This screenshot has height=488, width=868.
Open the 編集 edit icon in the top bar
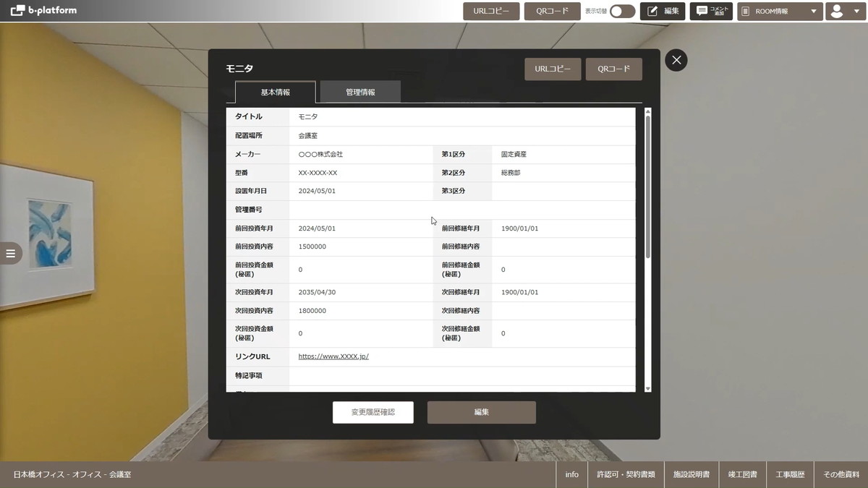click(662, 11)
